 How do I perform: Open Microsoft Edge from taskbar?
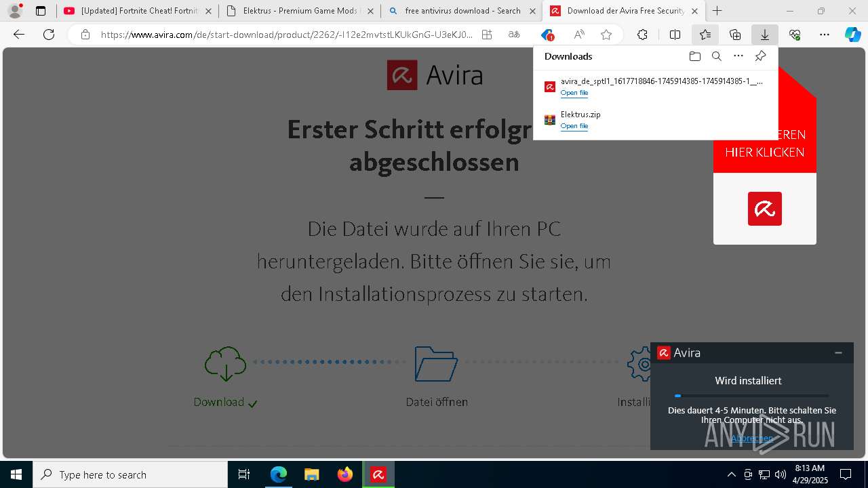click(279, 474)
